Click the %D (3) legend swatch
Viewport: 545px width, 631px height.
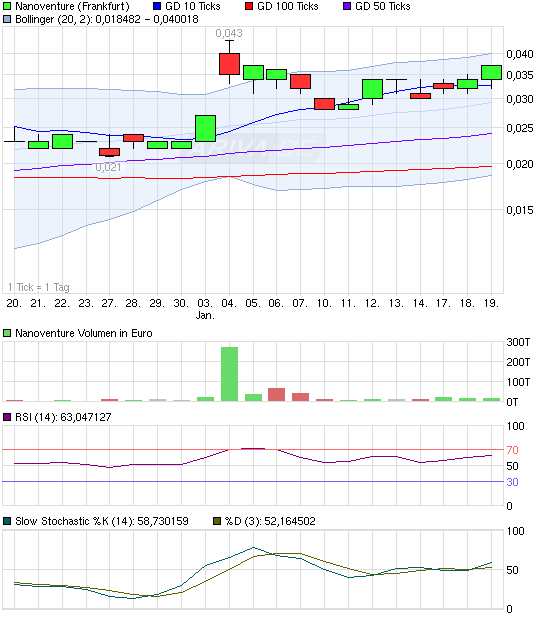click(217, 522)
